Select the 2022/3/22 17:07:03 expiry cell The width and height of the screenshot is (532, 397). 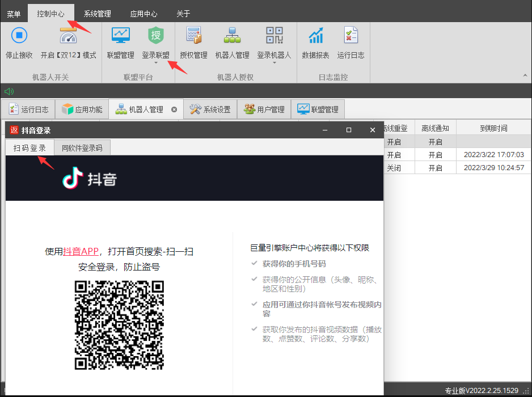pyautogui.click(x=493, y=155)
